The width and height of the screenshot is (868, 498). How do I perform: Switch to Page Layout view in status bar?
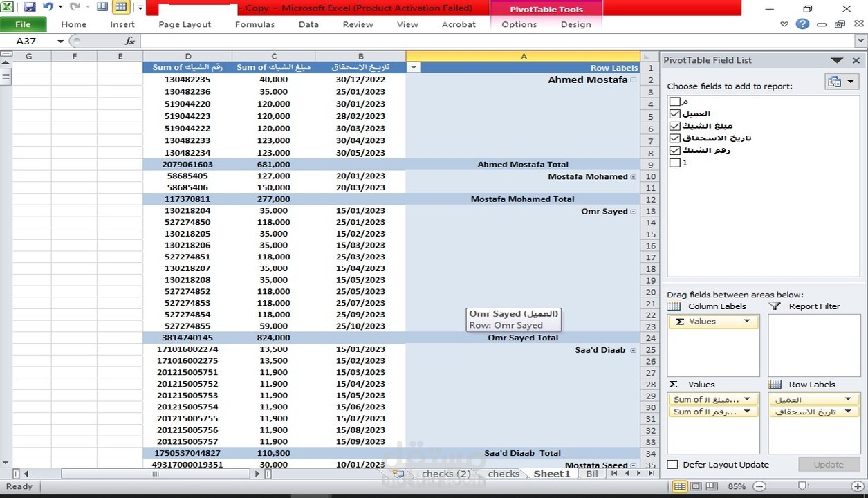[696, 487]
